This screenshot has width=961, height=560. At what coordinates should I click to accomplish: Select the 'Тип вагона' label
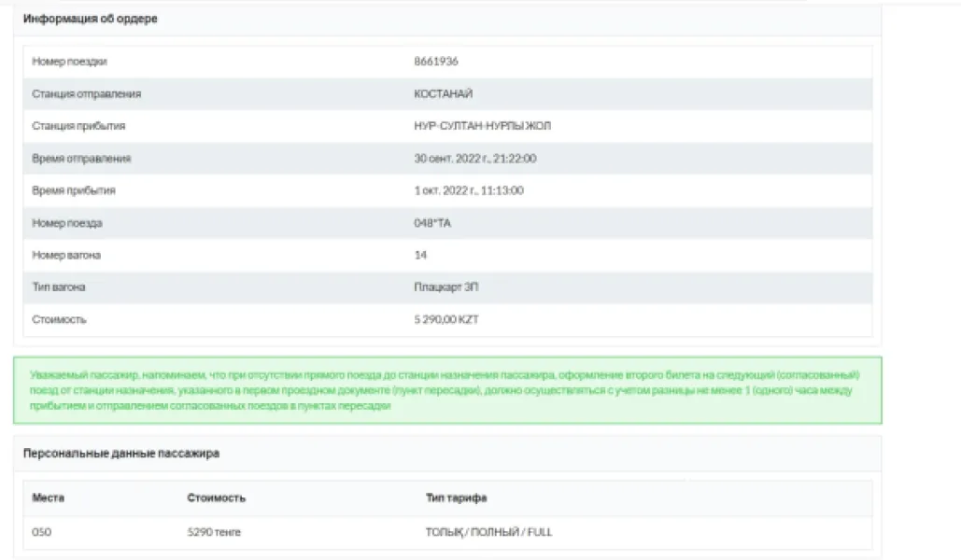pos(58,287)
